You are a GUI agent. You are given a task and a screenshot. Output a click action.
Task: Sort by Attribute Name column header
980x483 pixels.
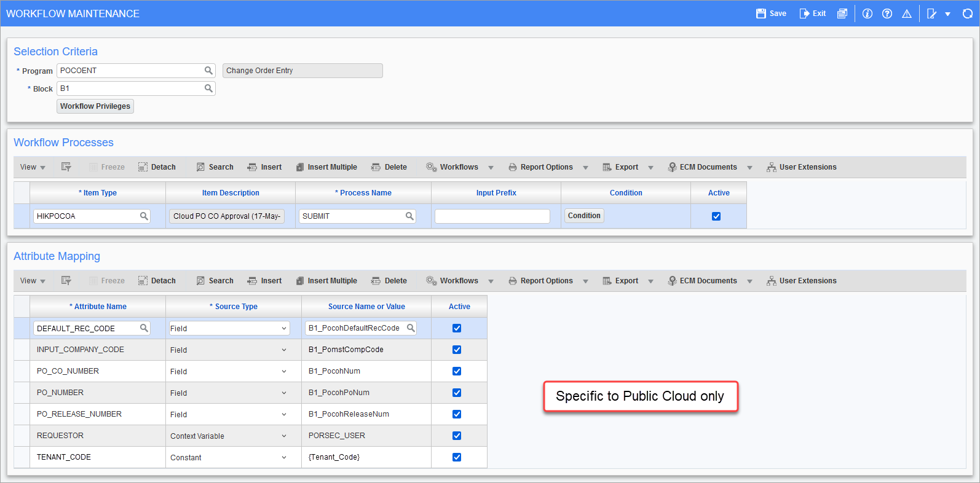98,307
